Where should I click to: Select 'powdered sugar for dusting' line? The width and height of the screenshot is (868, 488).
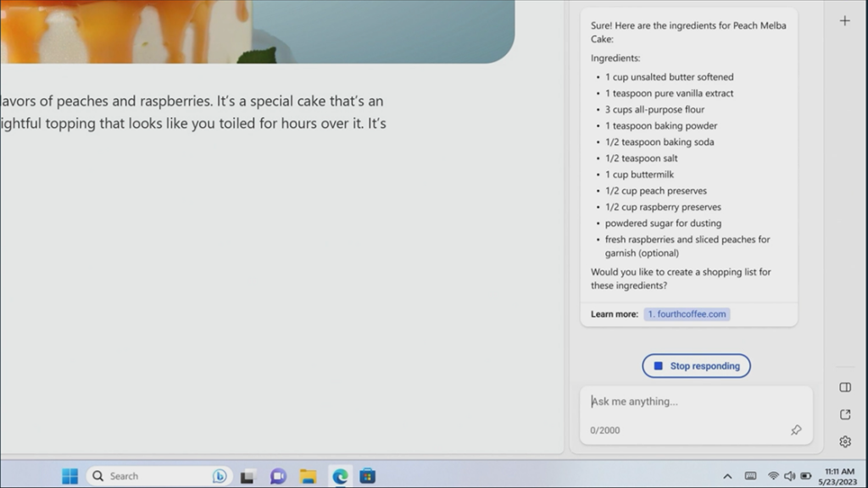[x=663, y=223]
